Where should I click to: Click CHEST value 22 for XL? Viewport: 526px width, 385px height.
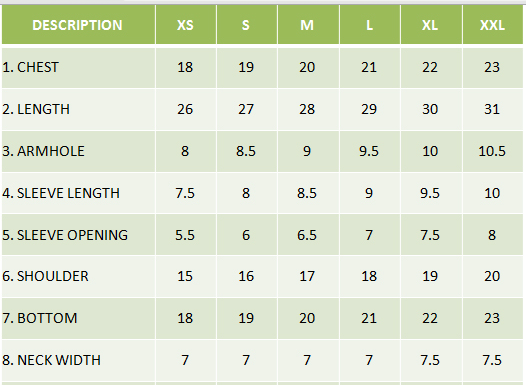coord(431,67)
